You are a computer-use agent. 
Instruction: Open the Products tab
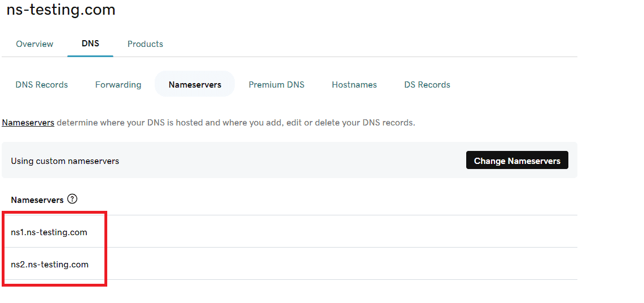coord(145,44)
